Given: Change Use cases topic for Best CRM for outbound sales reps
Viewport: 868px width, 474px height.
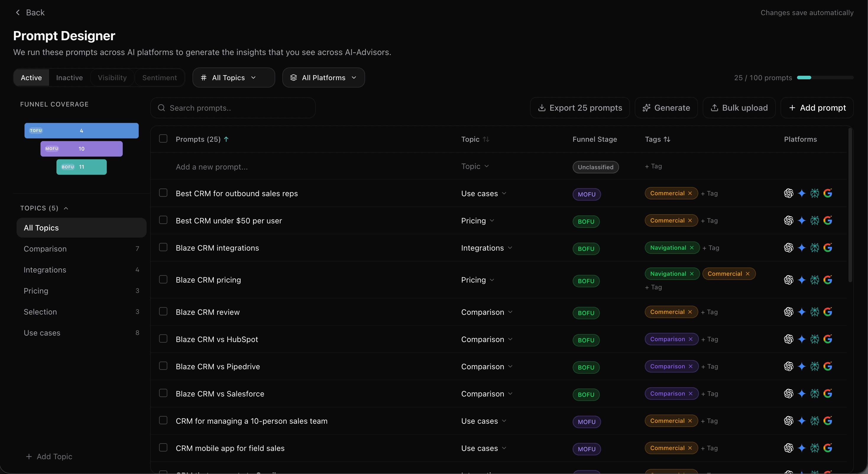Looking at the screenshot, I should pyautogui.click(x=484, y=194).
